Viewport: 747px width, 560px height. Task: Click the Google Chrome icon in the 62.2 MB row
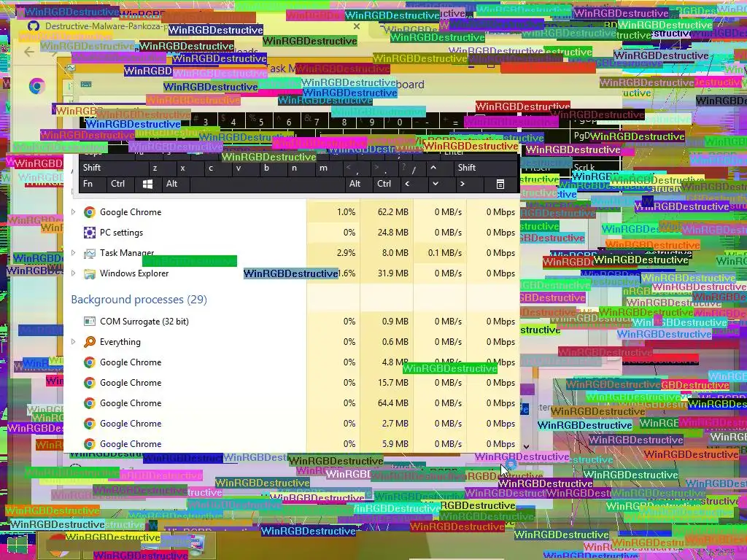(x=89, y=212)
